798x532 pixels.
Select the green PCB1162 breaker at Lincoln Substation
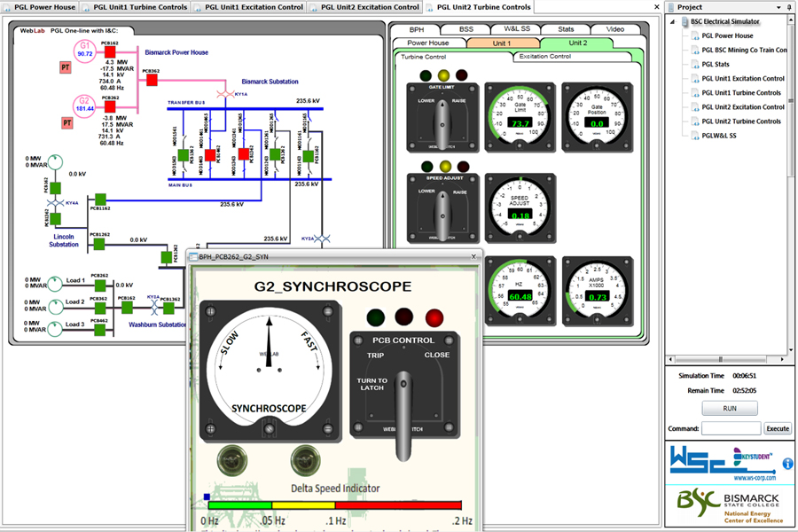click(x=101, y=199)
